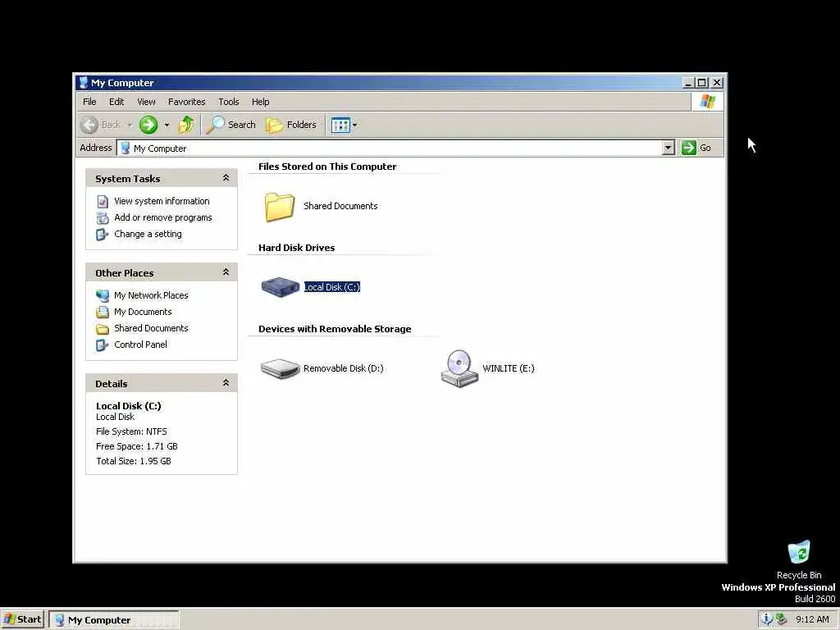
Task: Click Add or remove programs link
Action: click(163, 217)
